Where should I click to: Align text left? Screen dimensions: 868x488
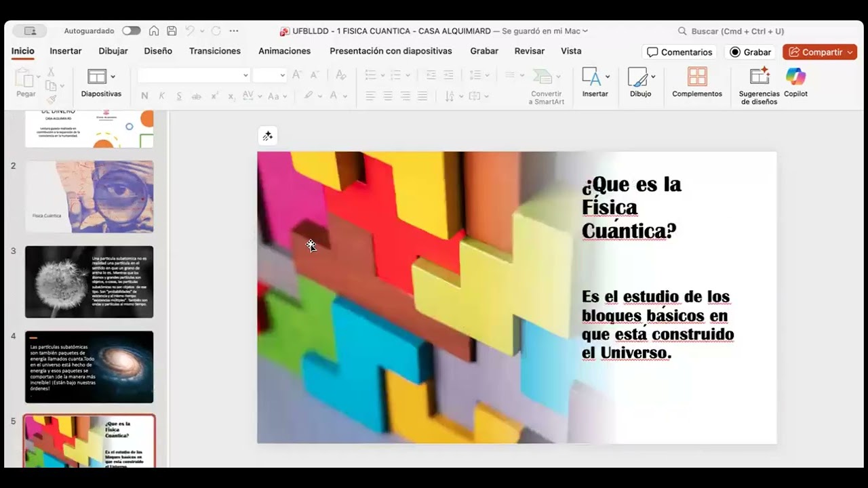370,96
